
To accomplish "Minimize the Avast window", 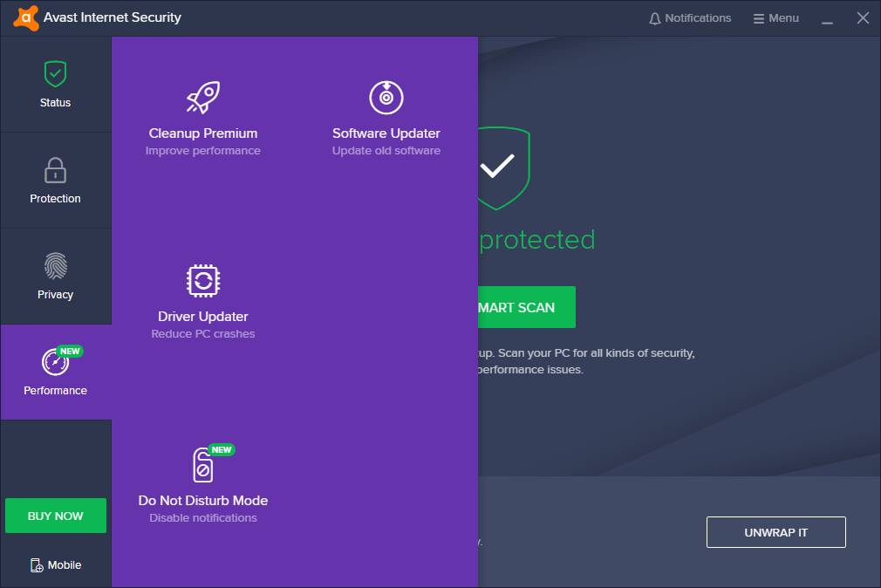I will [828, 18].
